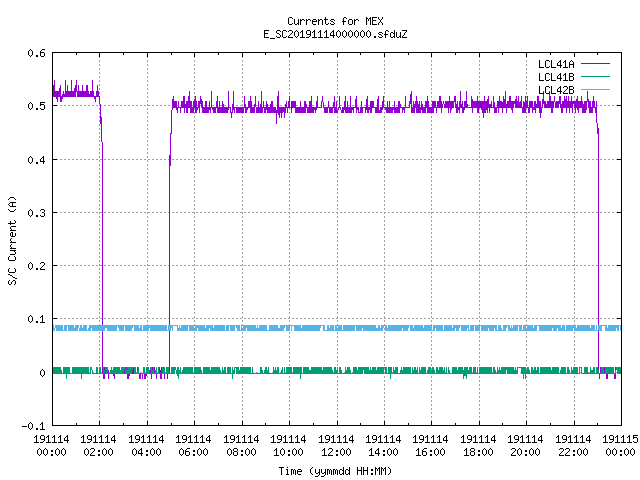Click the y-axis tick value 0.4
640x480 pixels.
tap(37, 160)
